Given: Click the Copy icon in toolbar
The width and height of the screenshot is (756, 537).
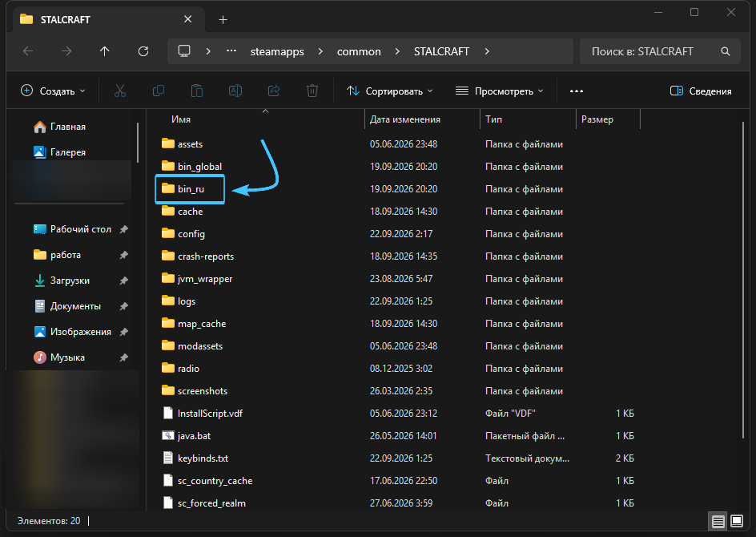Looking at the screenshot, I should (158, 91).
